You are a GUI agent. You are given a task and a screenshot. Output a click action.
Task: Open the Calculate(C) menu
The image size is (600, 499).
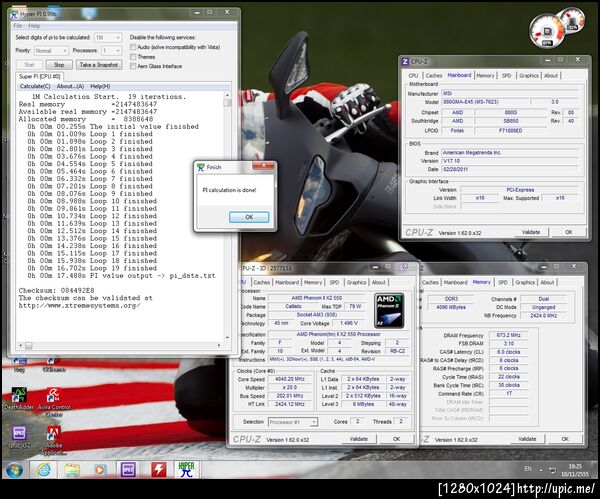coord(35,86)
